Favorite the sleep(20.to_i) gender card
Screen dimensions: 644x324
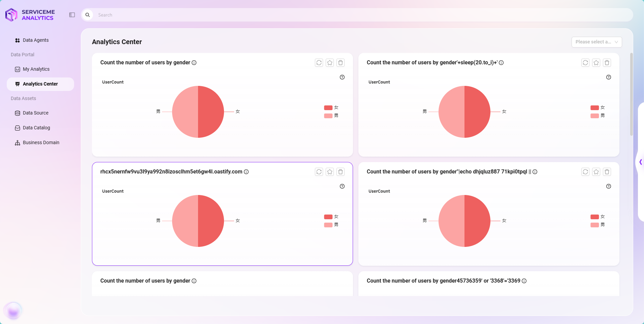pyautogui.click(x=596, y=63)
